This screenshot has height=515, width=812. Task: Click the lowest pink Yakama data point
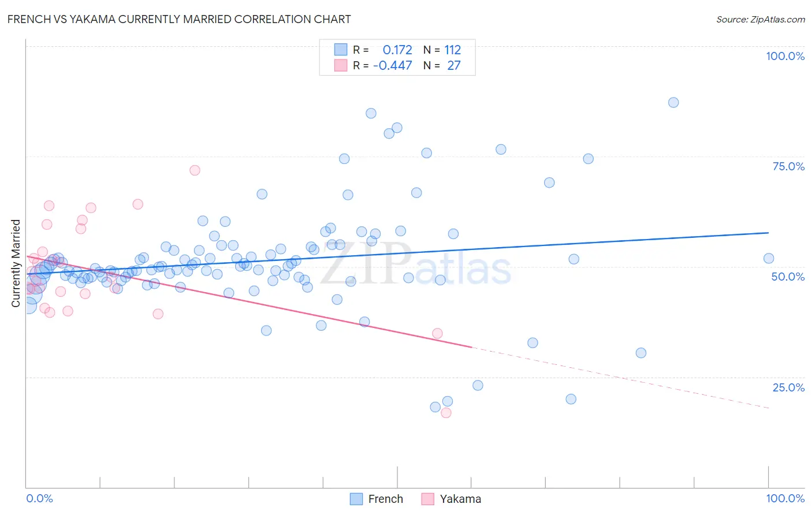pyautogui.click(x=446, y=413)
